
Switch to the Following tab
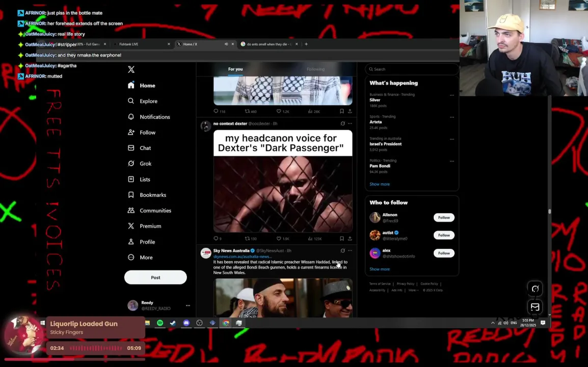tap(316, 69)
